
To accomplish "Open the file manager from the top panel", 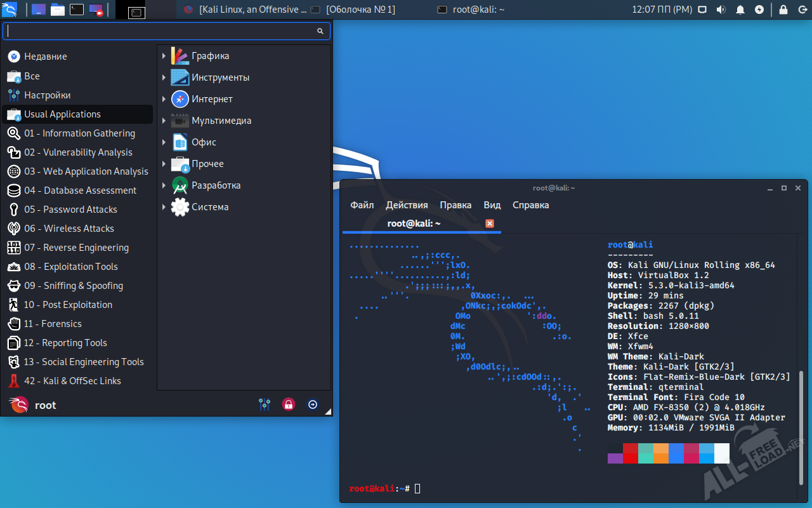I will tap(58, 10).
